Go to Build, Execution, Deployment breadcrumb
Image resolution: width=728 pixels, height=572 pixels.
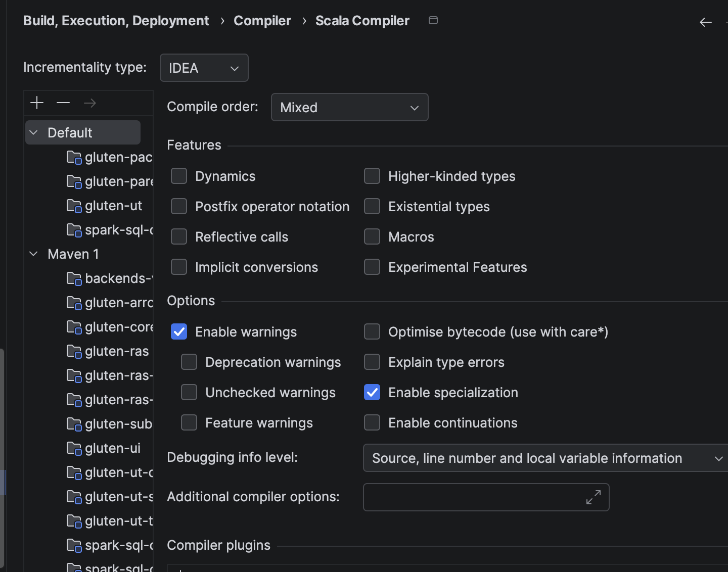pos(116,21)
